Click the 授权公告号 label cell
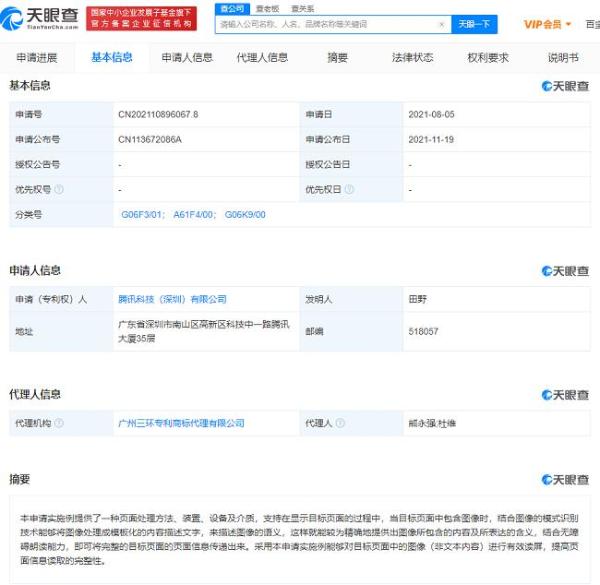The height and width of the screenshot is (585, 600). coord(61,165)
